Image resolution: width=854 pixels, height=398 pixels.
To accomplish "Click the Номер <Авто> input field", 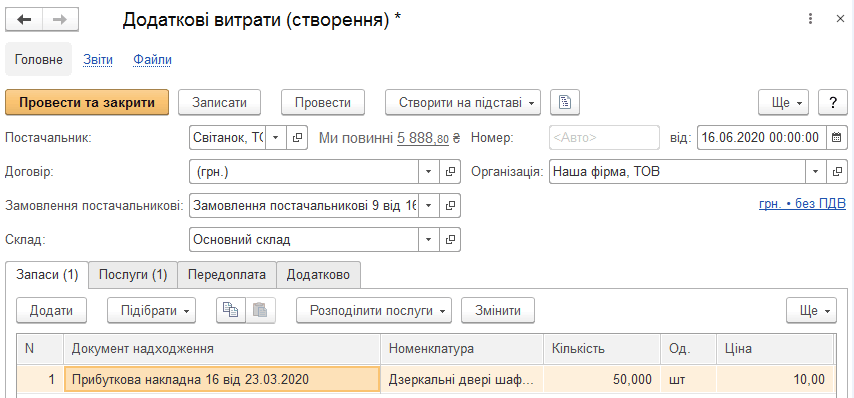I will [605, 138].
